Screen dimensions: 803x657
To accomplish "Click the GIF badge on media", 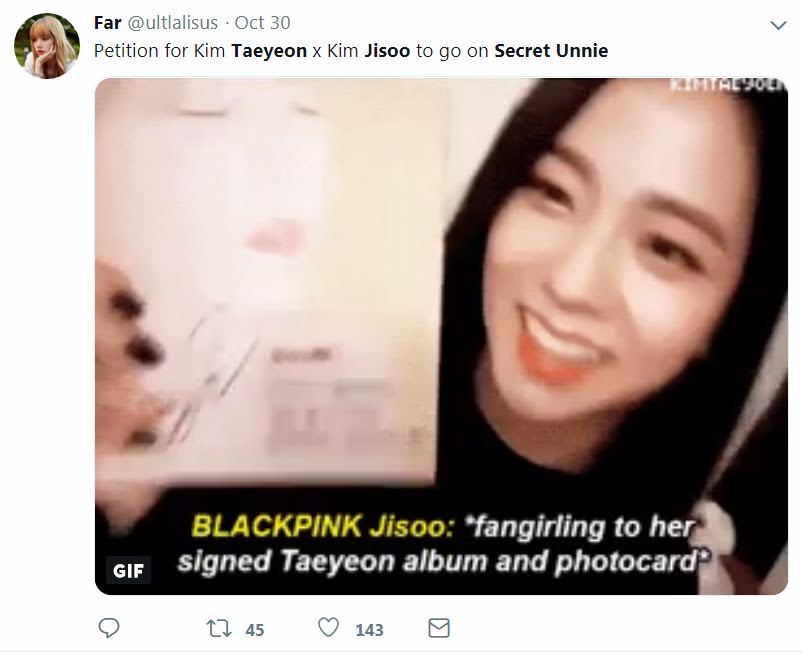I will point(128,570).
